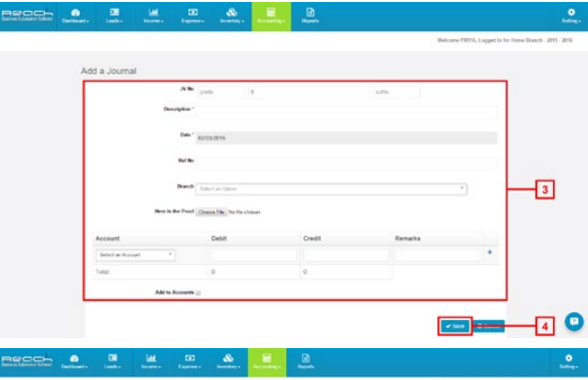
Task: Click the Reach logo in the upper bar
Action: coord(27,15)
